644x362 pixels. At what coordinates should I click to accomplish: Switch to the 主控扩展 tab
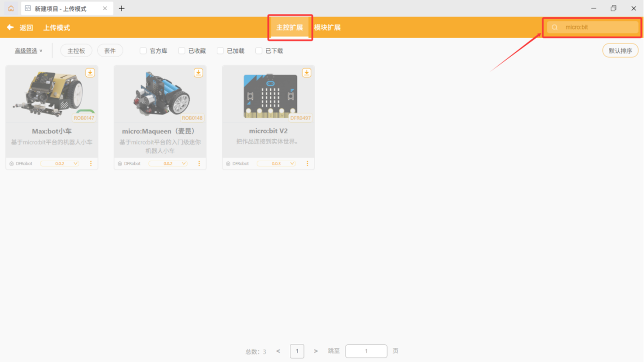click(289, 28)
